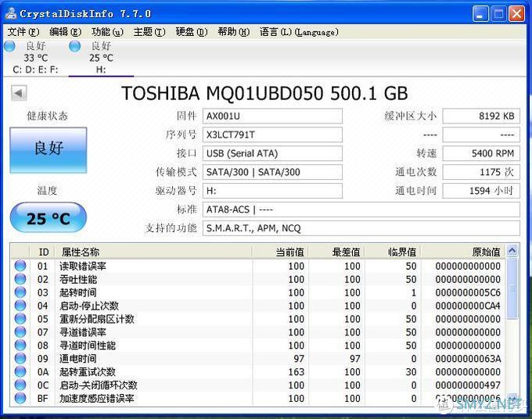Click the firmware field AX001U
This screenshot has width=532, height=419.
(272, 116)
